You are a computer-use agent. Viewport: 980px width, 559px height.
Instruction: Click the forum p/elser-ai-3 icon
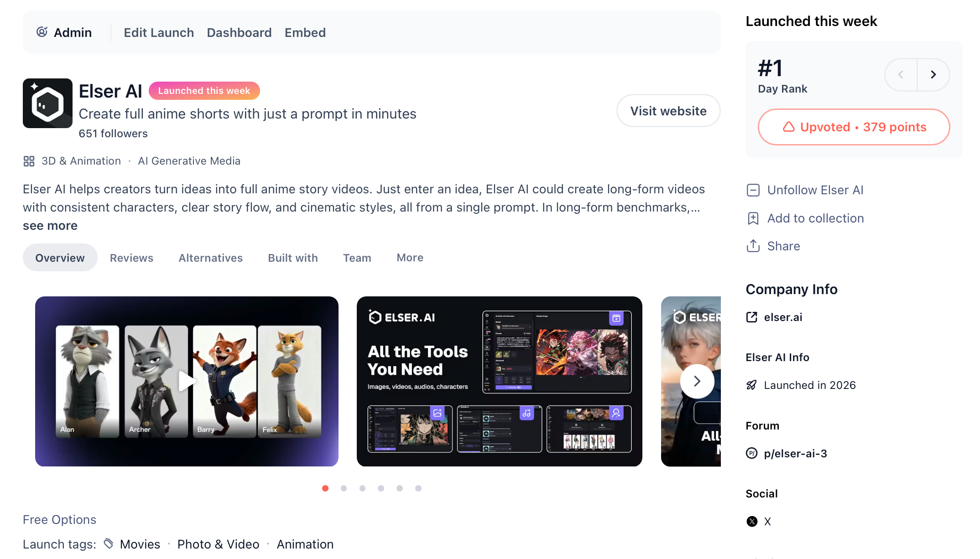[x=751, y=453]
